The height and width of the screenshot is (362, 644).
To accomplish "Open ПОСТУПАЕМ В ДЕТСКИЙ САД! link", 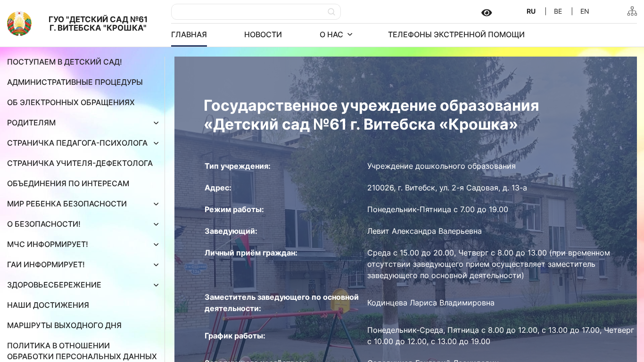I will coord(64,62).
